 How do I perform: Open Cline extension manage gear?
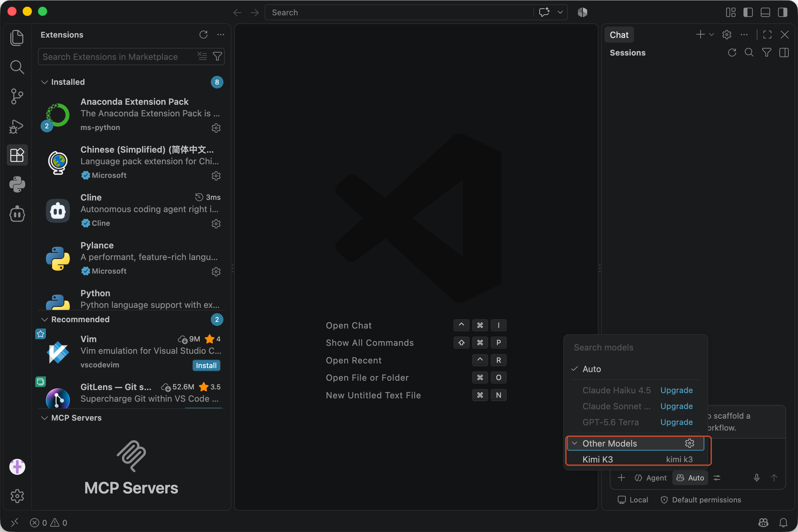coord(216,223)
